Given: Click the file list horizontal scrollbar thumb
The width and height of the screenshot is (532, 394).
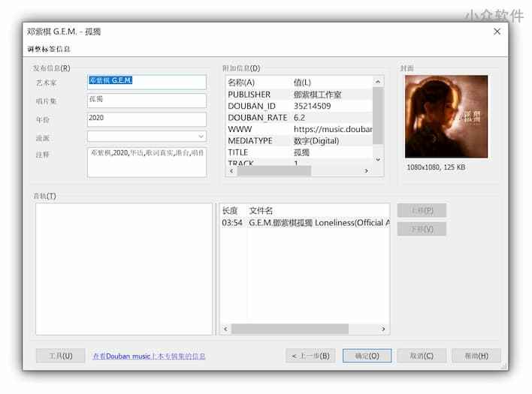Looking at the screenshot, I should (290, 329).
